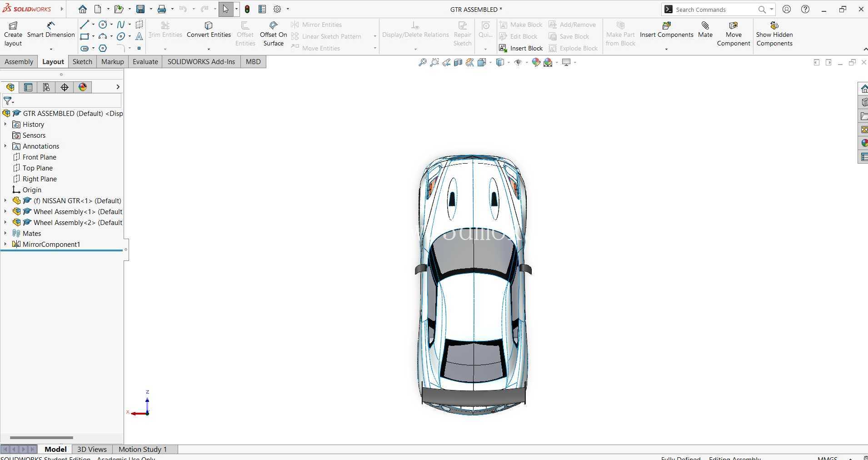Create a new document with the New icon
This screenshot has width=868, height=460.
point(98,9)
